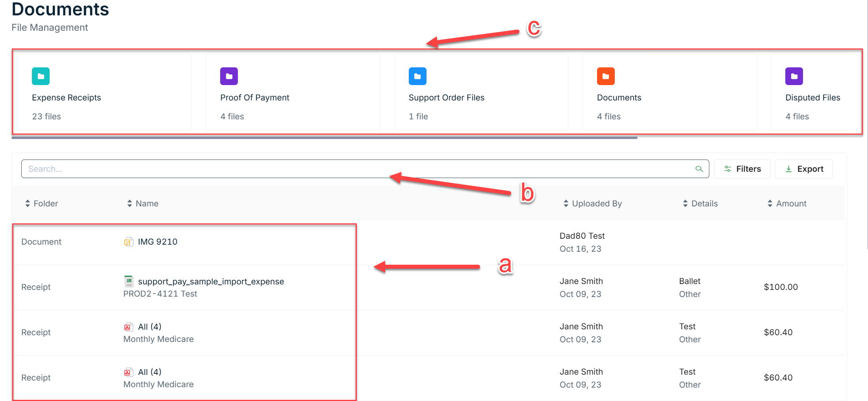The height and width of the screenshot is (401, 868).
Task: Click the teal Expense Receipts folder icon
Action: (41, 76)
